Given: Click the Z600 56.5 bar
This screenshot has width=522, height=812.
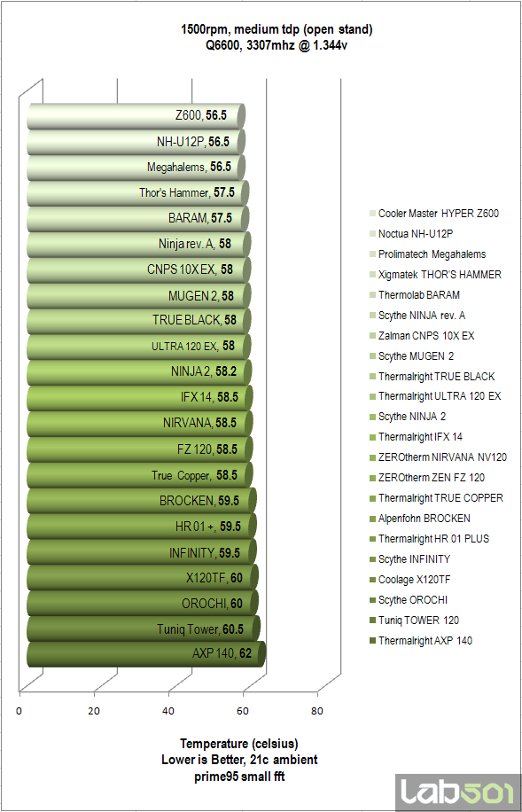Looking at the screenshot, I should (x=136, y=116).
